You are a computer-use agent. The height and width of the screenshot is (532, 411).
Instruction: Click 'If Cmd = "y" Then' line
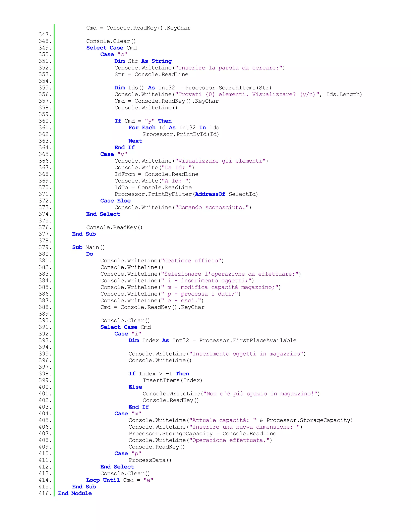(x=143, y=121)
